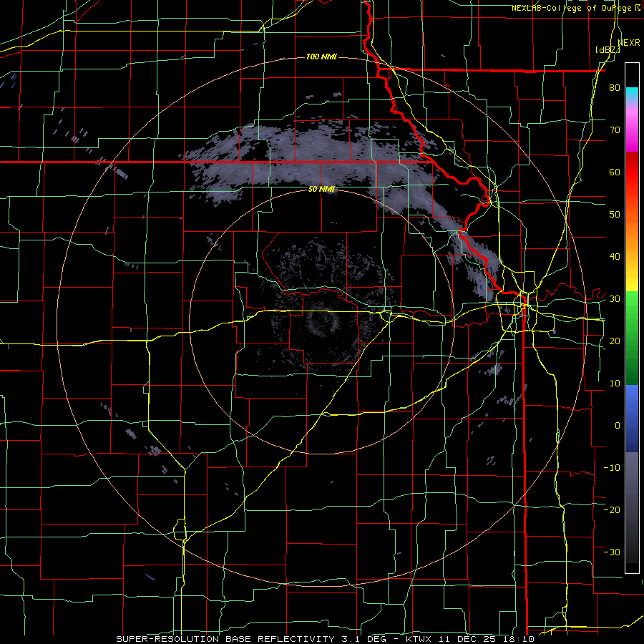The image size is (644, 644).
Task: Click the -20 value on dBZ scale
Action: 612,509
